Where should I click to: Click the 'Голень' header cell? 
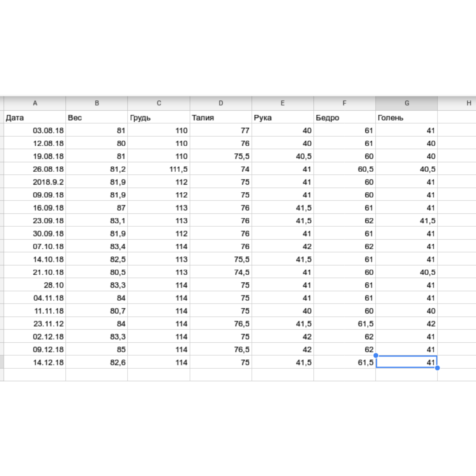point(407,118)
